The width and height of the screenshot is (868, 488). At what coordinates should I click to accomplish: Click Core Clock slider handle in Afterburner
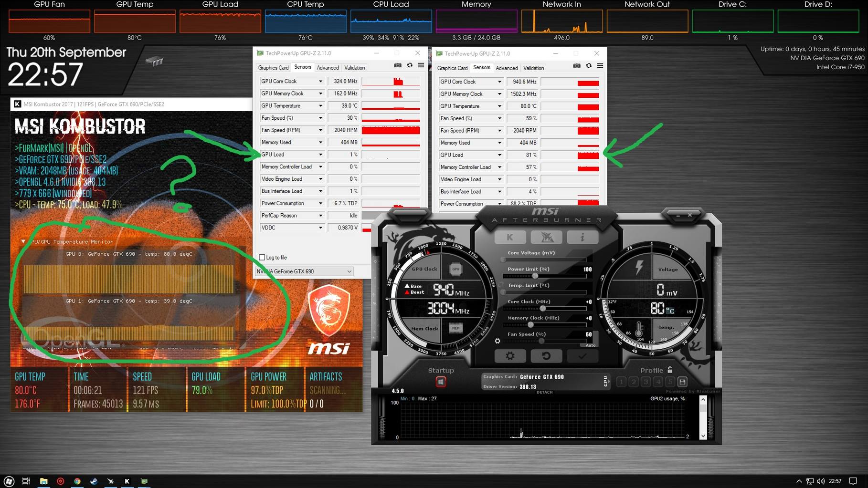[543, 309]
